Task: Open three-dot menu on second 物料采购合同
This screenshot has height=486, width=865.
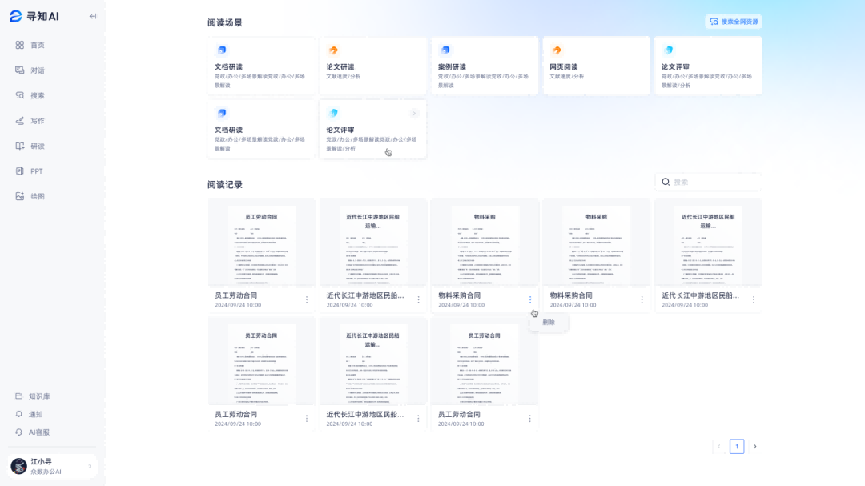Action: tap(641, 299)
